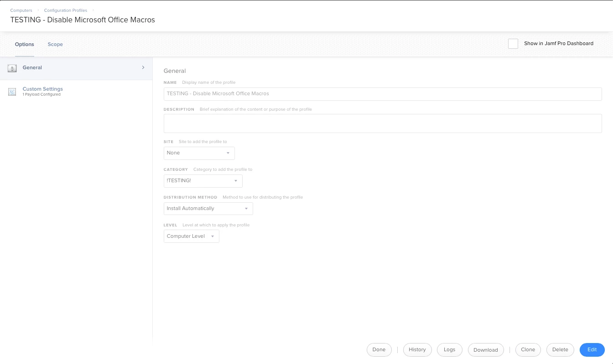
Task: Click into the Description text area
Action: (x=383, y=123)
